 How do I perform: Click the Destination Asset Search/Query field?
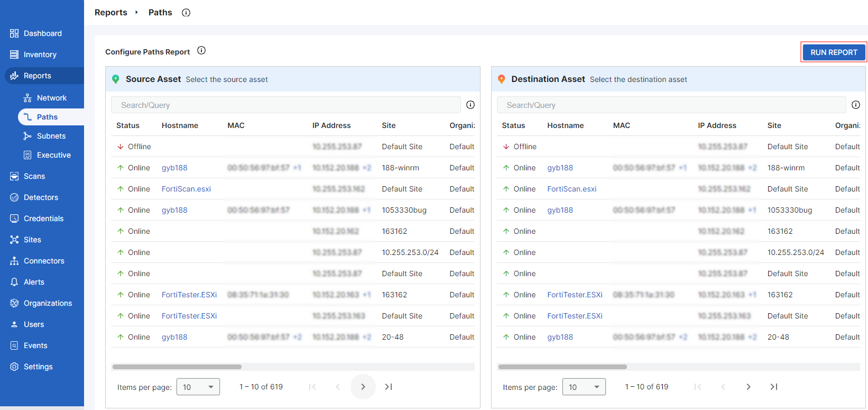(x=671, y=105)
